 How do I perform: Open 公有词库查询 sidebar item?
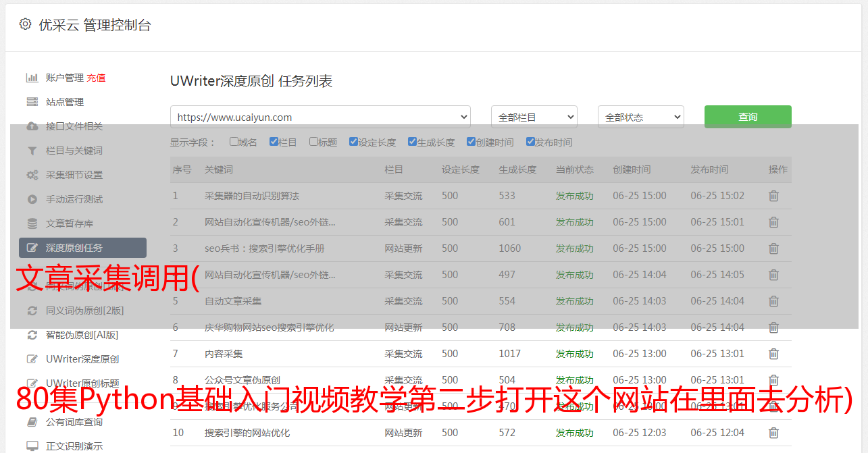point(74,422)
